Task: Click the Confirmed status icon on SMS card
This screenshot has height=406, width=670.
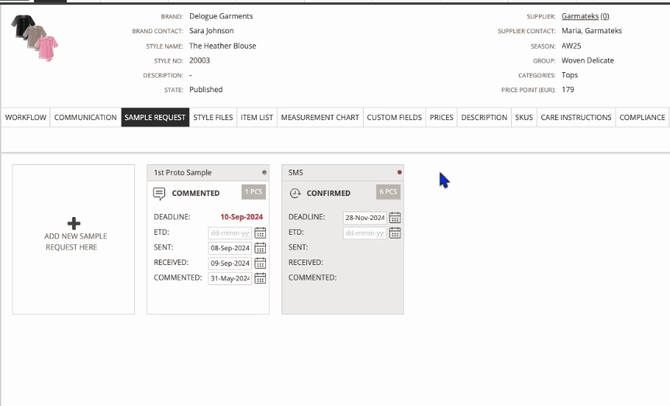Action: tap(295, 193)
